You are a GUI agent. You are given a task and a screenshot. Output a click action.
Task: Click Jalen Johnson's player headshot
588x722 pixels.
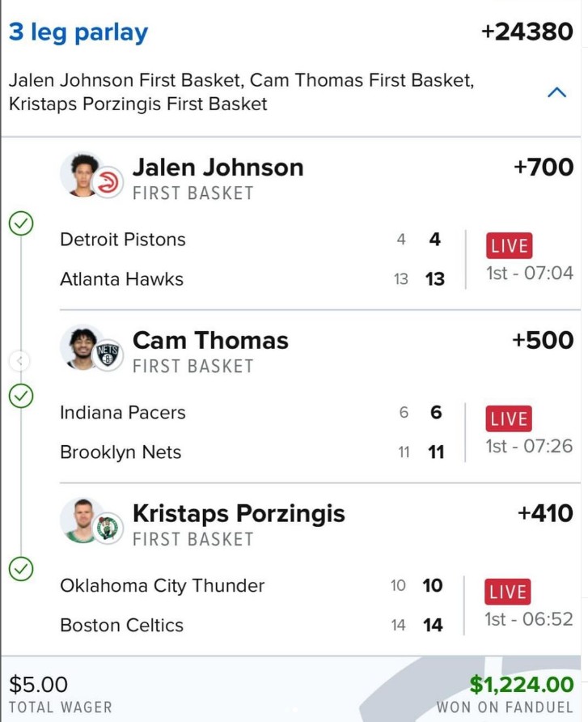tap(81, 172)
